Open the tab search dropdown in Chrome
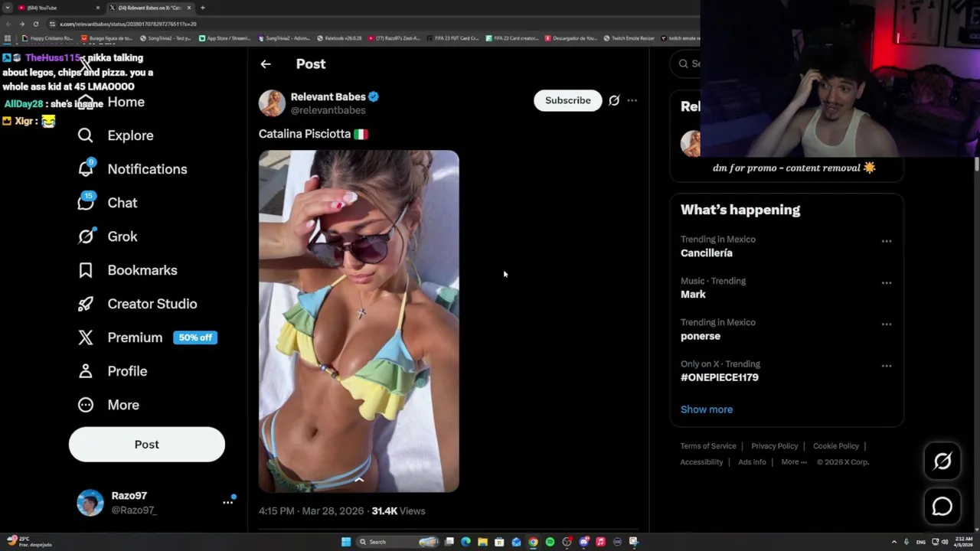Image resolution: width=980 pixels, height=551 pixels. point(8,8)
